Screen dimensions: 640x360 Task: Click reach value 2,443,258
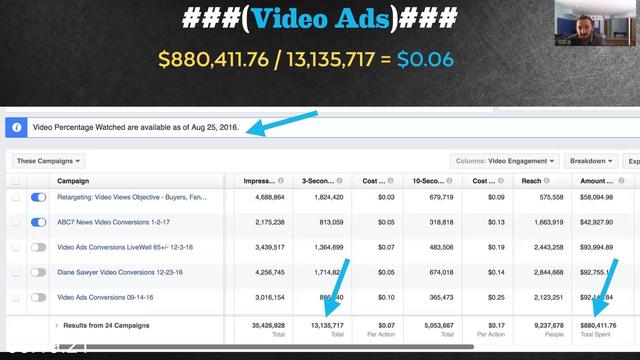pyautogui.click(x=549, y=247)
